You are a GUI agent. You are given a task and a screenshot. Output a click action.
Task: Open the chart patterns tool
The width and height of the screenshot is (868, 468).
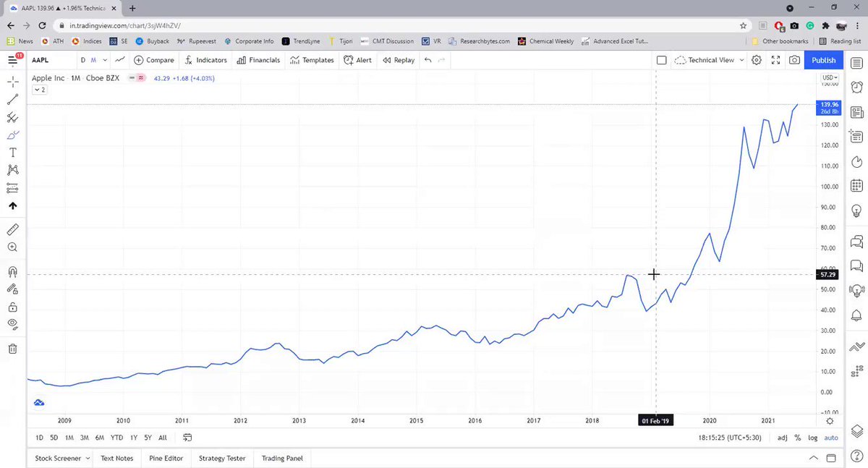pos(13,171)
